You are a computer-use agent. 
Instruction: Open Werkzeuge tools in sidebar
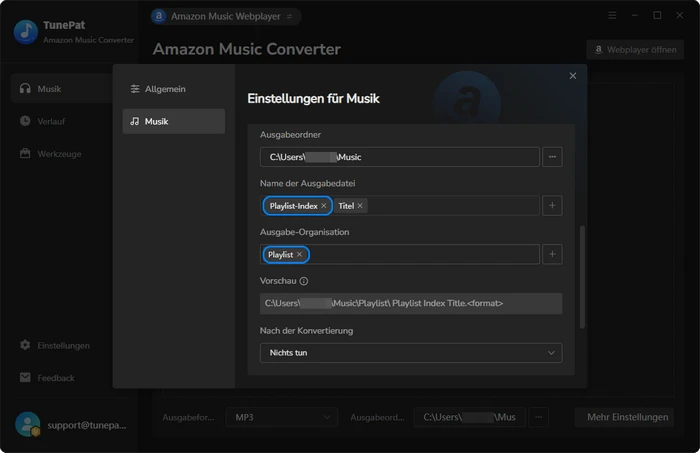[x=50, y=154]
